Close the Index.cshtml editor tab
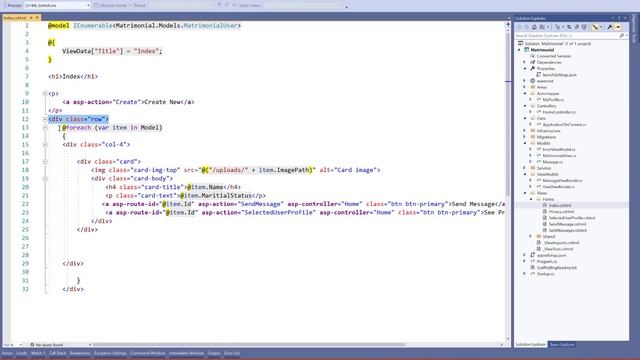 click(37, 18)
